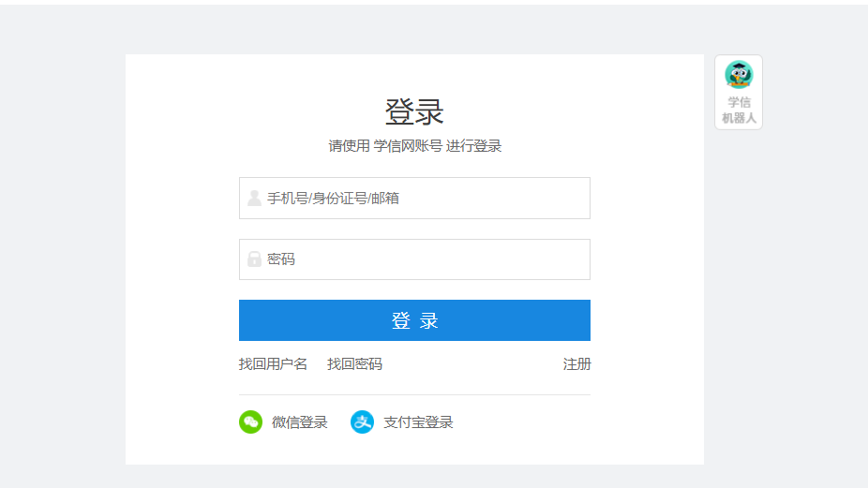
Task: Open the 找回用户名 link
Action: click(273, 364)
